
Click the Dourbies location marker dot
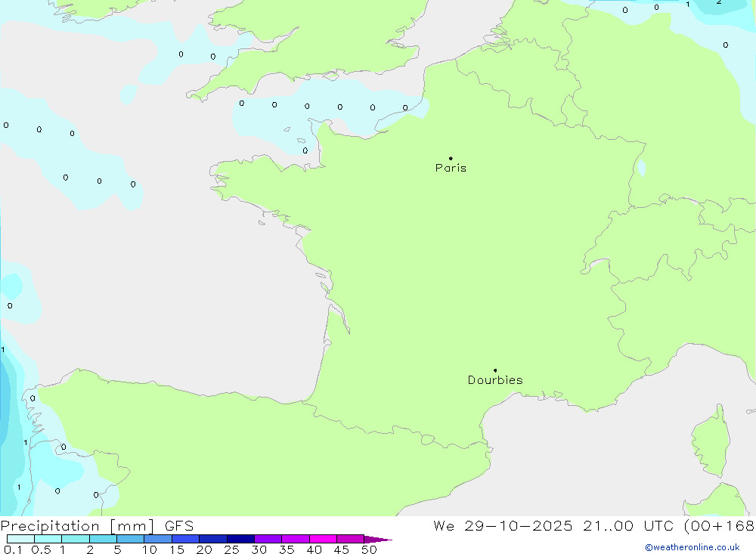(495, 370)
